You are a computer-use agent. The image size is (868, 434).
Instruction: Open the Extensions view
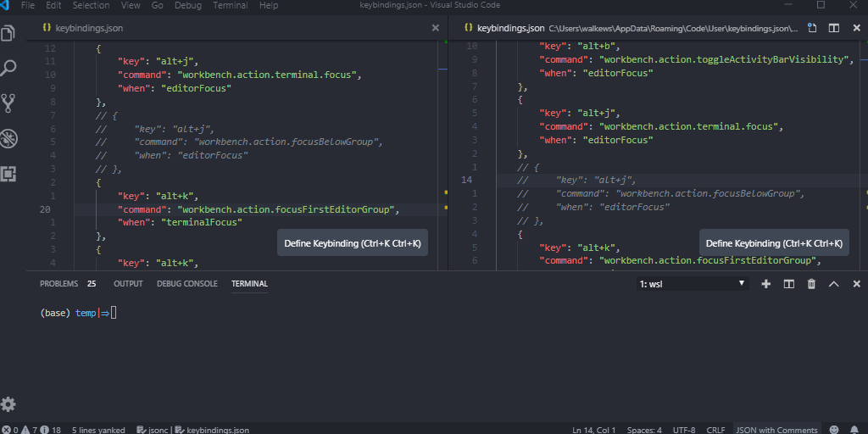[9, 174]
